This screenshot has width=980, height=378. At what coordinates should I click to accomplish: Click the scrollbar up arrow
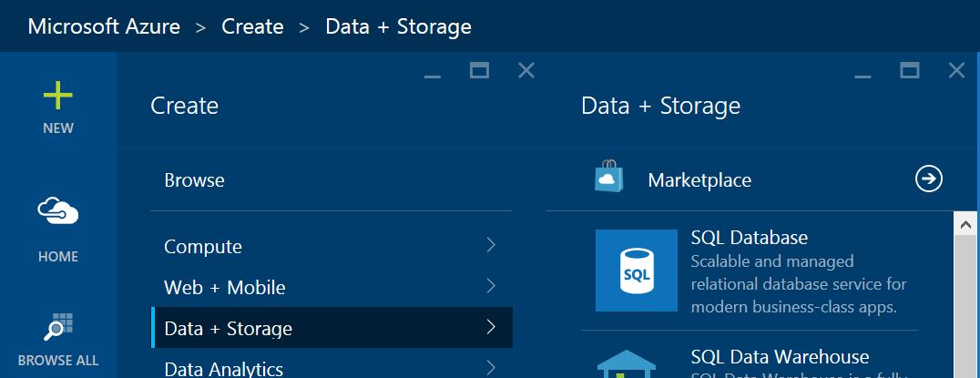coord(965,224)
